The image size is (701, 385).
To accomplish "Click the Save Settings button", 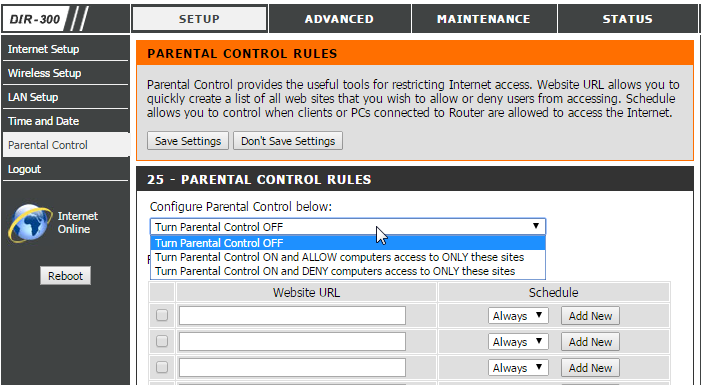I will 188,141.
